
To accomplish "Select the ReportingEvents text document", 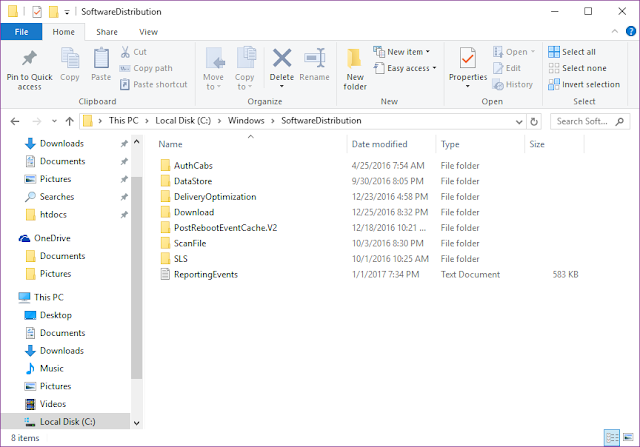I will click(206, 274).
